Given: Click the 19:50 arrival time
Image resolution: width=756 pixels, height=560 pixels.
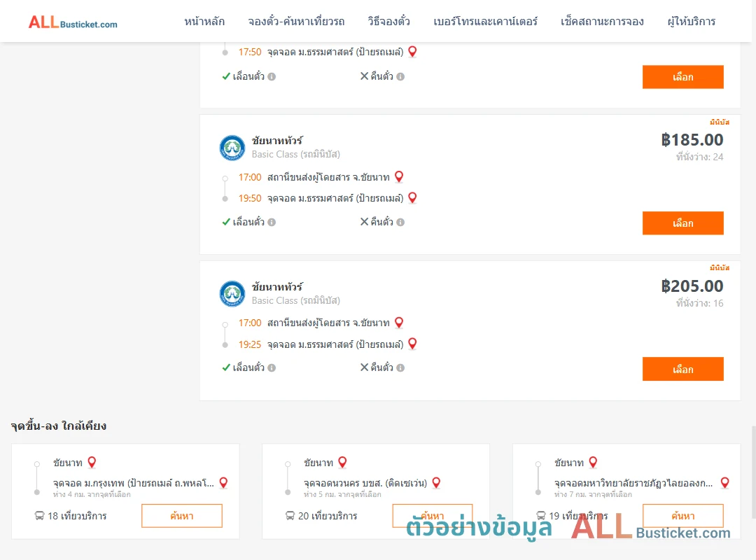Looking at the screenshot, I should pos(250,198).
